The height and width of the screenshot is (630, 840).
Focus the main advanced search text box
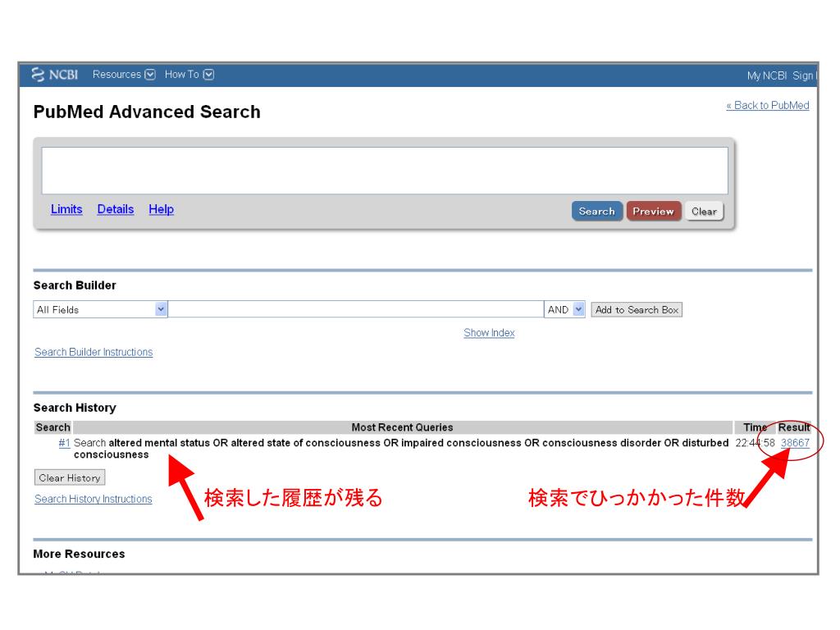[385, 171]
